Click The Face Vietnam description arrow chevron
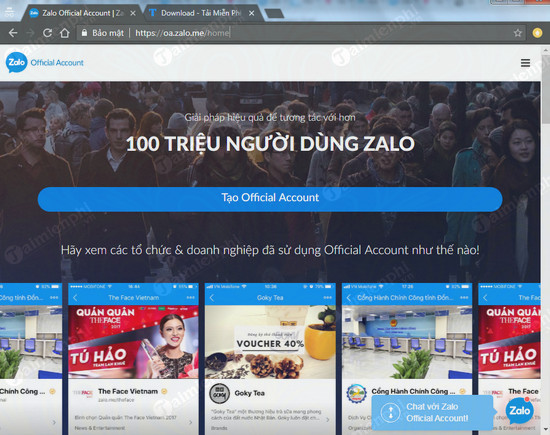 [190, 422]
